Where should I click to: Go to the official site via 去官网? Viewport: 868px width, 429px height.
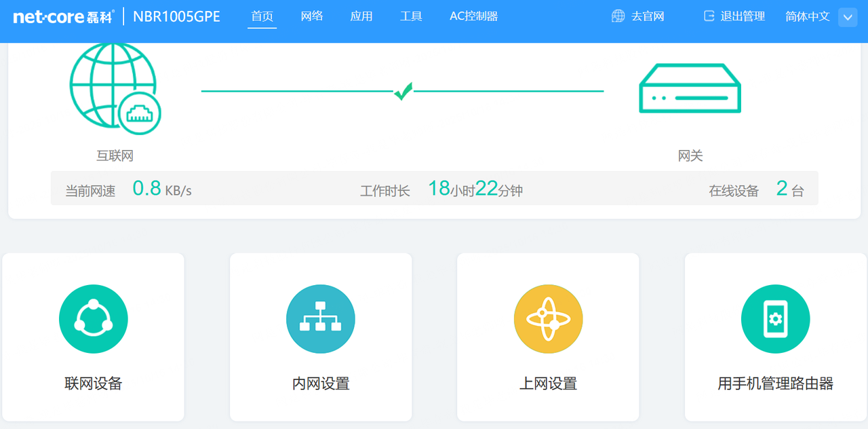[x=648, y=16]
